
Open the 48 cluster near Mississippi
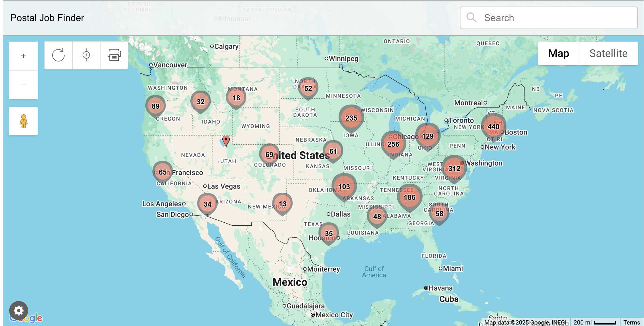point(377,217)
